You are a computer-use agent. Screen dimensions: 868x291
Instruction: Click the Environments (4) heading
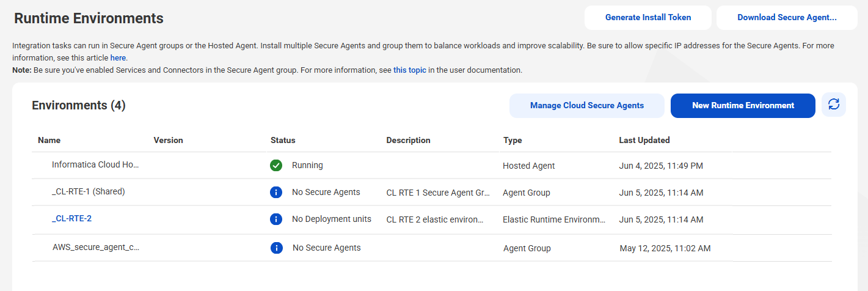coord(79,105)
